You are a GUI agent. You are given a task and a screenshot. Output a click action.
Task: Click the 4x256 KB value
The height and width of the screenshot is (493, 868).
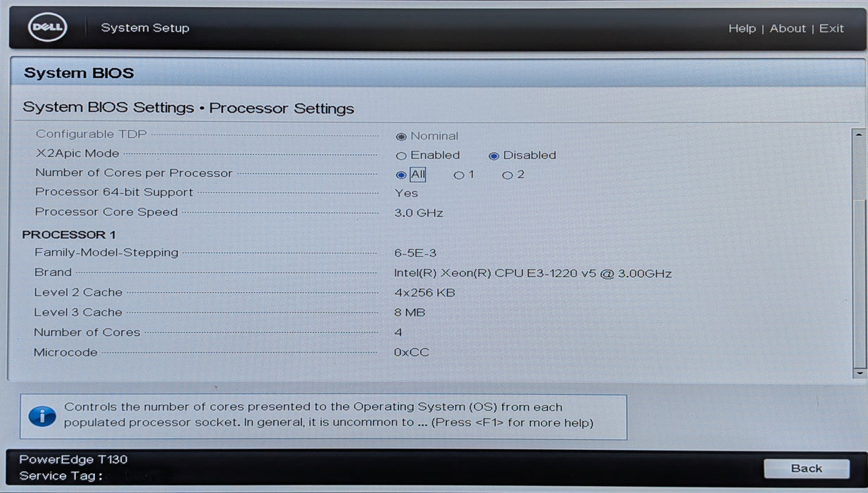coord(424,293)
